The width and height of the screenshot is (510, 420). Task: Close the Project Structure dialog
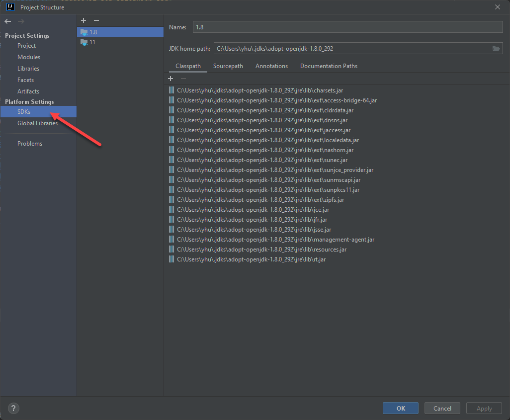497,7
